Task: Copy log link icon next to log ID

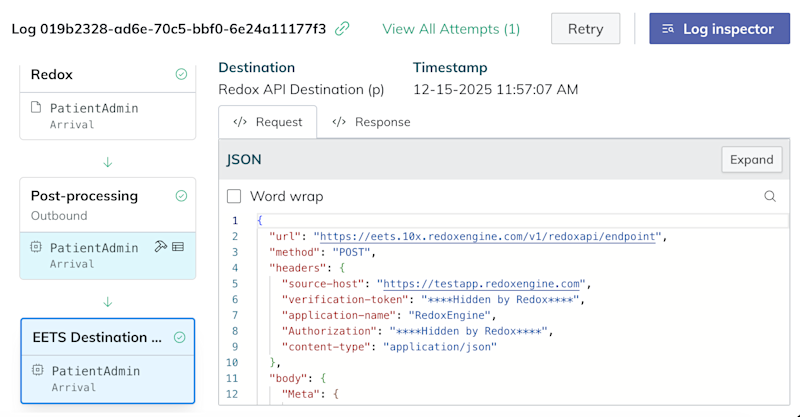Action: pos(342,29)
